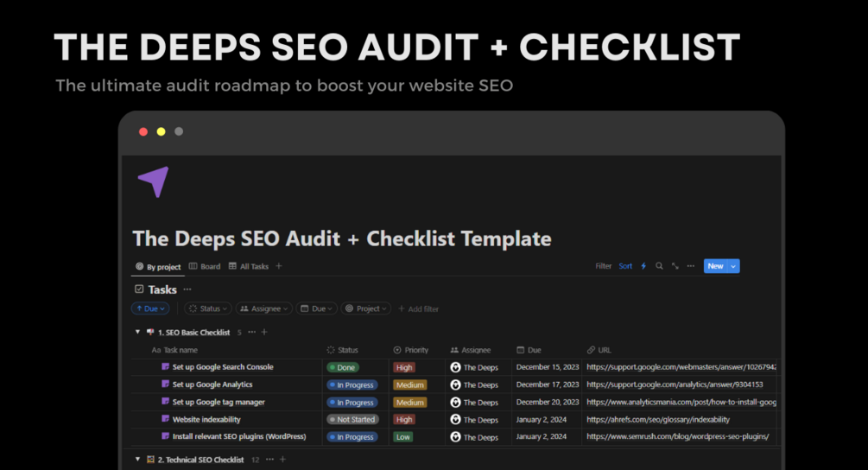Screen dimensions: 868x470
Task: Click Add filter
Action: [x=419, y=309]
